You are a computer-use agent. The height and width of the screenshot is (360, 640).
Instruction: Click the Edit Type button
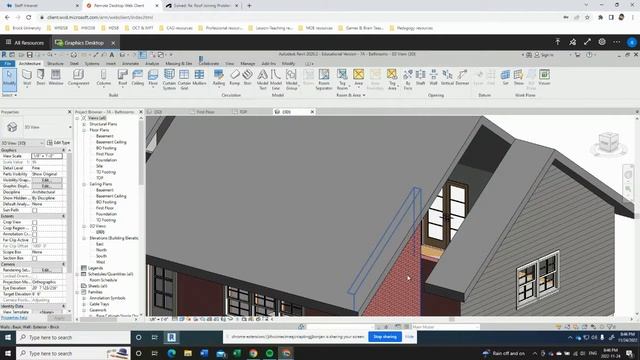tap(59, 143)
